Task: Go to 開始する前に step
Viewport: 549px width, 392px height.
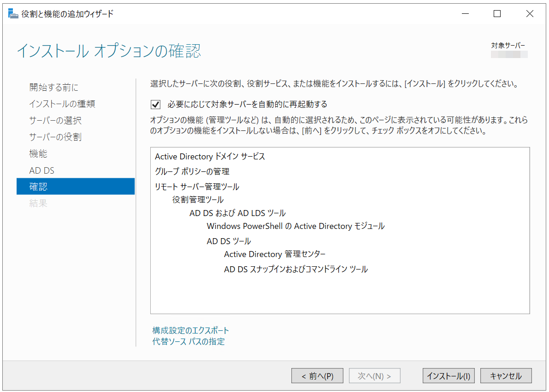Action: point(54,87)
